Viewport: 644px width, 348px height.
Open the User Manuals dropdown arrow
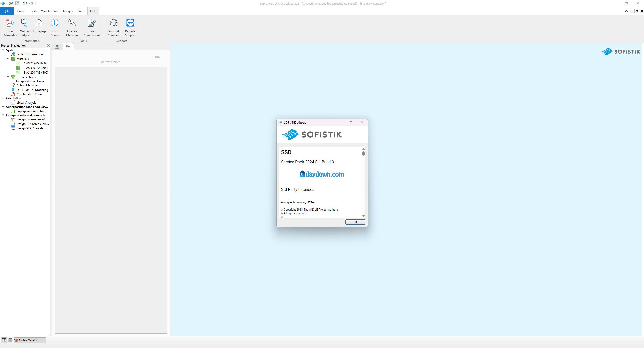(17, 36)
